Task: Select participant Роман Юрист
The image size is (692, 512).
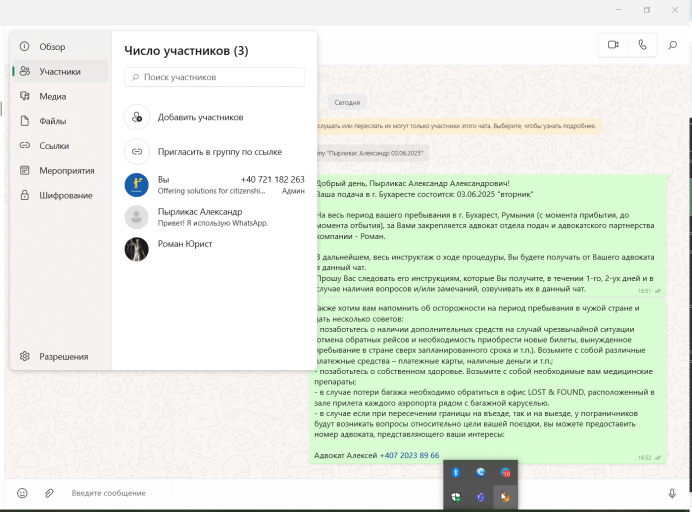Action: [214, 249]
